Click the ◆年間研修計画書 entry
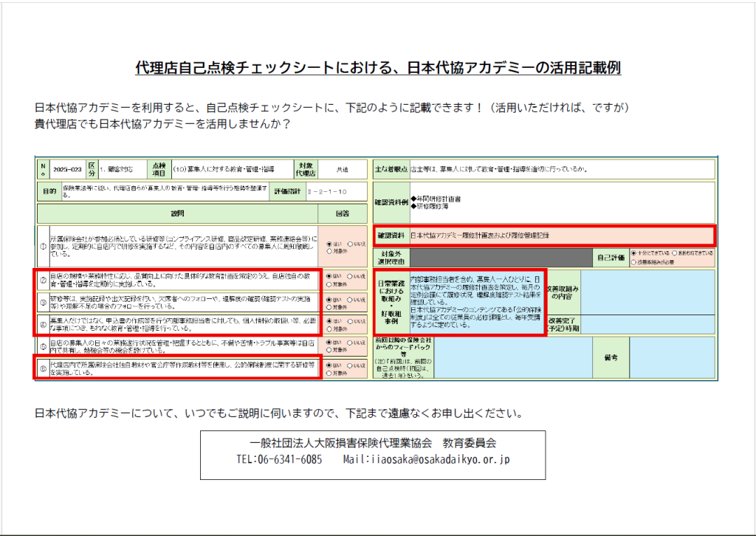 click(x=436, y=199)
